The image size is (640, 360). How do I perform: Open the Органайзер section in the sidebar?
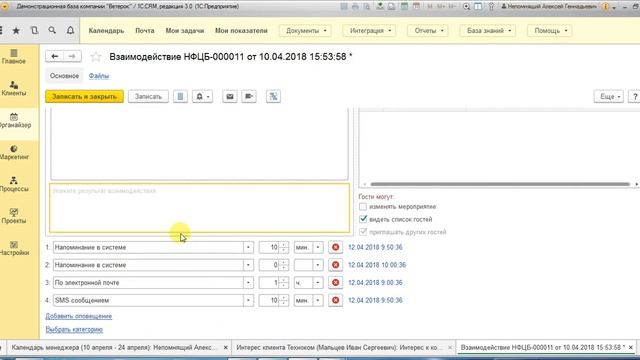point(14,120)
